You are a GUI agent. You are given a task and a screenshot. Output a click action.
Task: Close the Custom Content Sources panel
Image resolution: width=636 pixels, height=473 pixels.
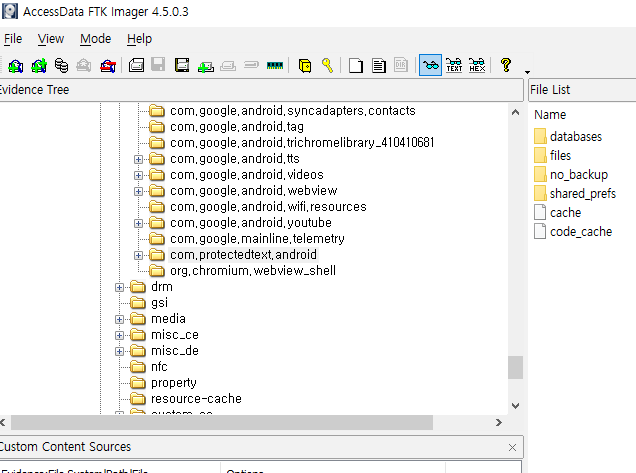click(x=512, y=447)
